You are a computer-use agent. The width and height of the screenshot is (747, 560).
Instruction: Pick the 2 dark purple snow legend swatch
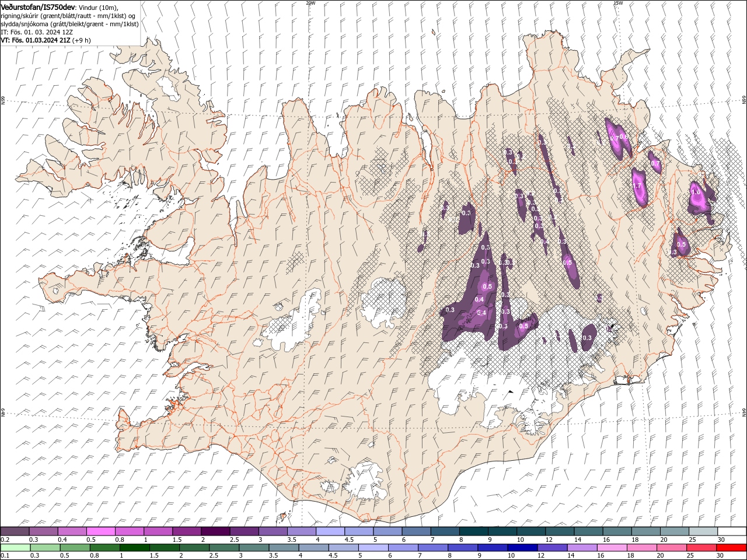215,531
